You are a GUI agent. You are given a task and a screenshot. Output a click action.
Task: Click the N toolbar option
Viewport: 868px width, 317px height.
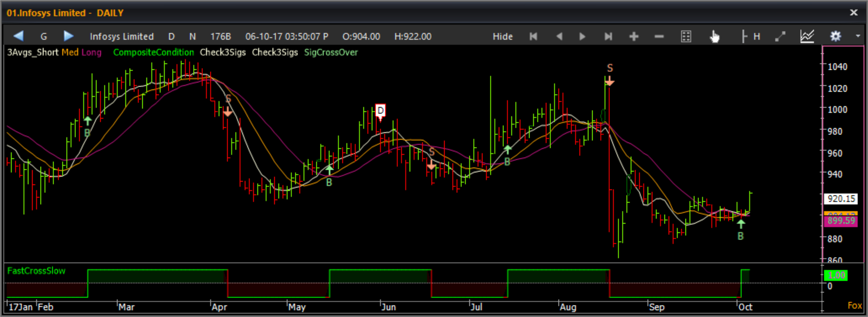click(192, 36)
